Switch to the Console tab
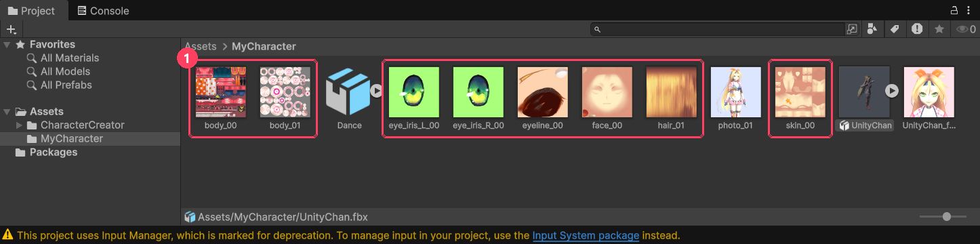 (103, 11)
